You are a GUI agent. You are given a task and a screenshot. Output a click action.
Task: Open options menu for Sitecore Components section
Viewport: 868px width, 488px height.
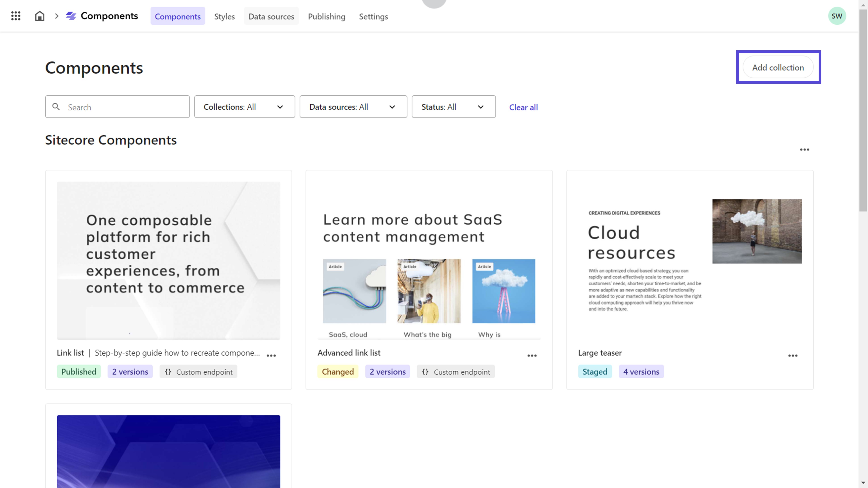tap(805, 149)
